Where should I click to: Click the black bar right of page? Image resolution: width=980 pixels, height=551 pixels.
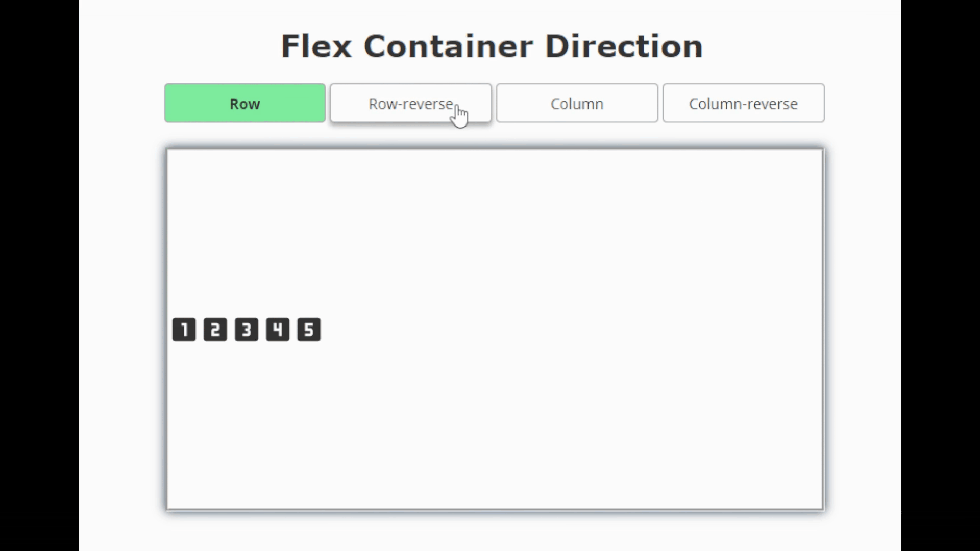[940, 275]
